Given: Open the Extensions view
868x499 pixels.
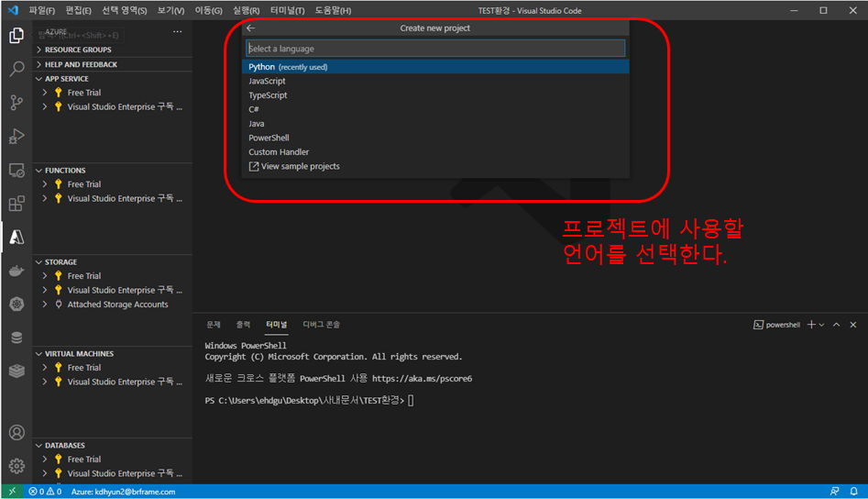Looking at the screenshot, I should pyautogui.click(x=16, y=204).
